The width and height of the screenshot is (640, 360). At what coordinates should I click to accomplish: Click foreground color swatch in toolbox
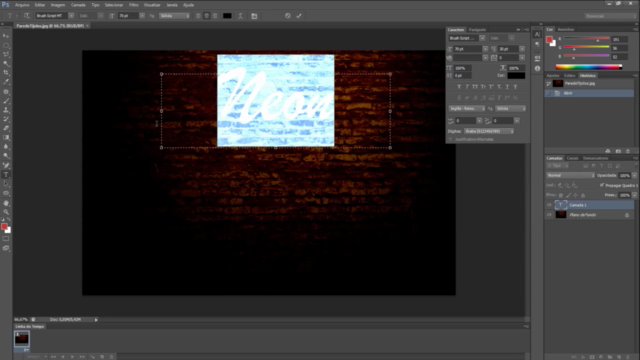4,227
